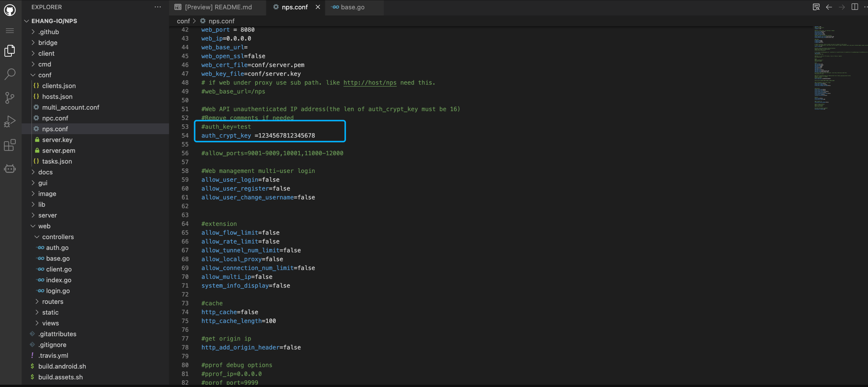The image size is (868, 387).
Task: Switch to the [Preview] README.md tab
Action: click(x=218, y=7)
